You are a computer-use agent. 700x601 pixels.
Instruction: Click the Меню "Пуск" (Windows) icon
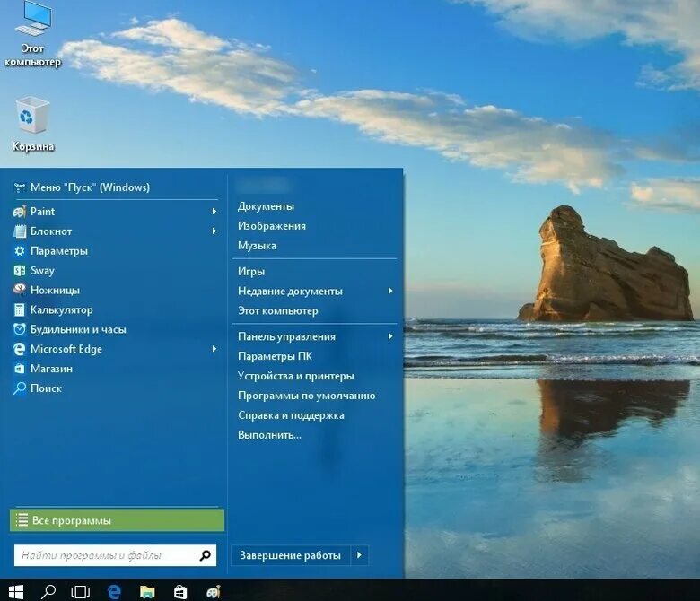click(x=19, y=187)
